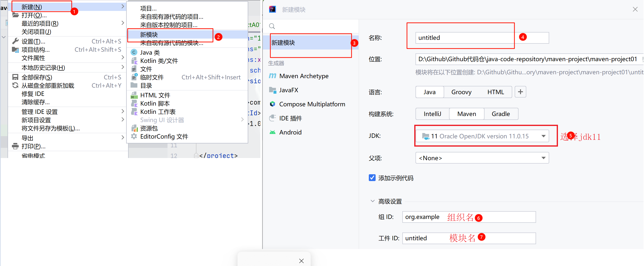Viewport: 644px width, 266px height.
Task: Collapse the 高级设置 advanced settings section
Action: pyautogui.click(x=372, y=201)
